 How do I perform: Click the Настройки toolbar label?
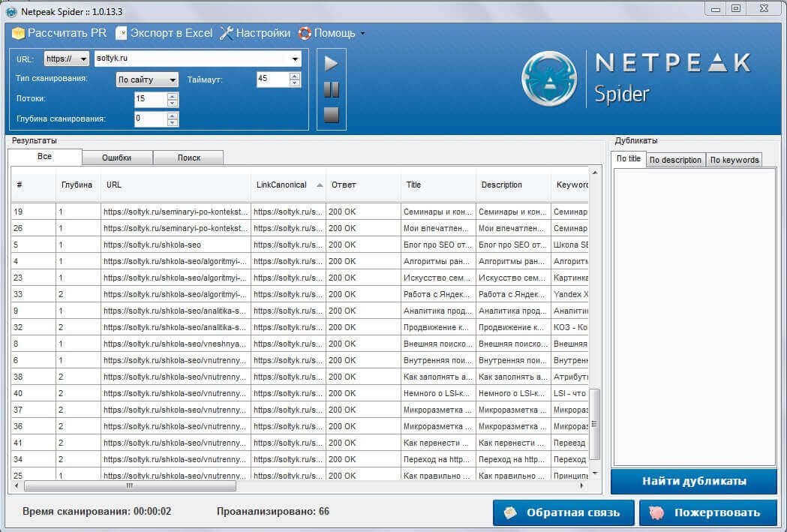click(263, 33)
